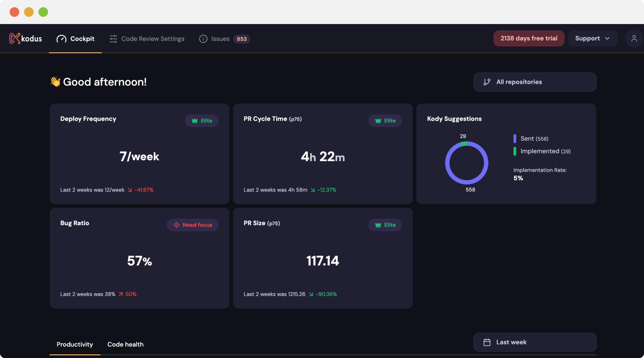Expand the Support dropdown menu
Screen dimensions: 644x358
[592, 38]
